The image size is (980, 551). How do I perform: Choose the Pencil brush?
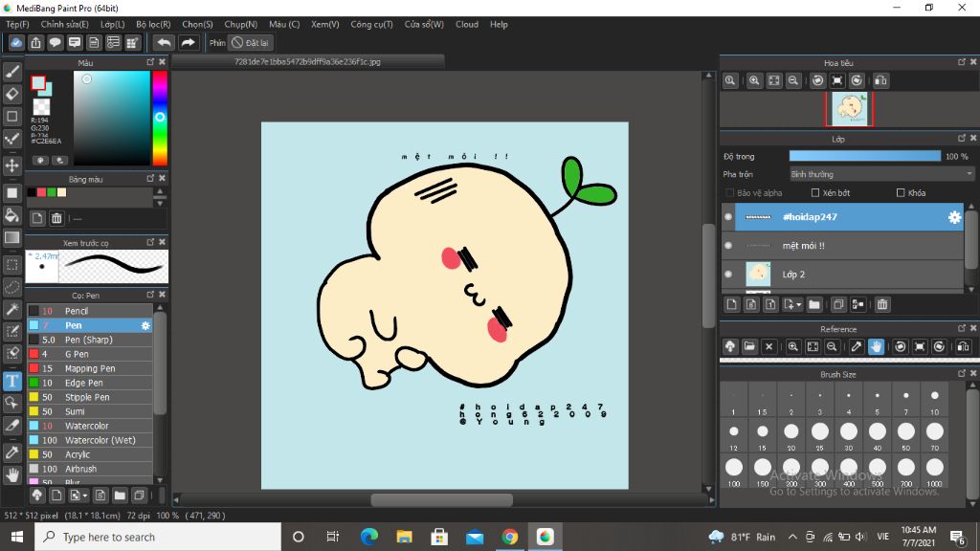coord(89,311)
